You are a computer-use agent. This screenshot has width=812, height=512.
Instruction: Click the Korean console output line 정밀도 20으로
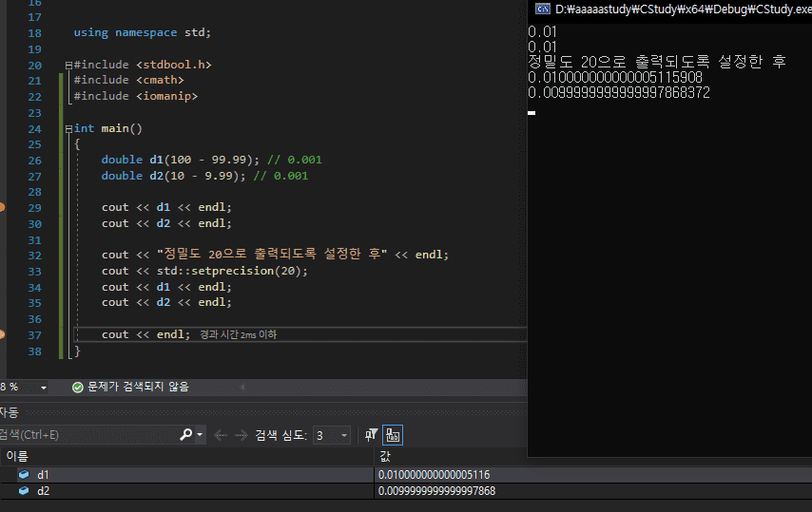[657, 62]
